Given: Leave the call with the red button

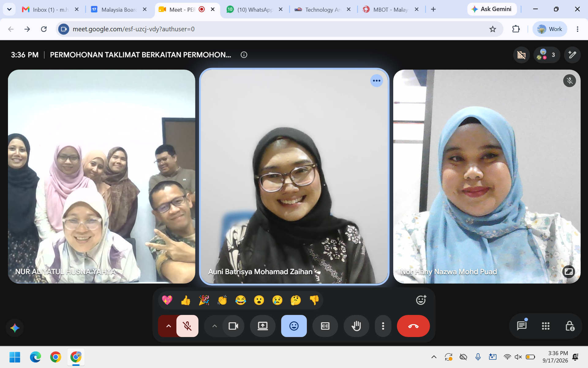Looking at the screenshot, I should pos(413,326).
